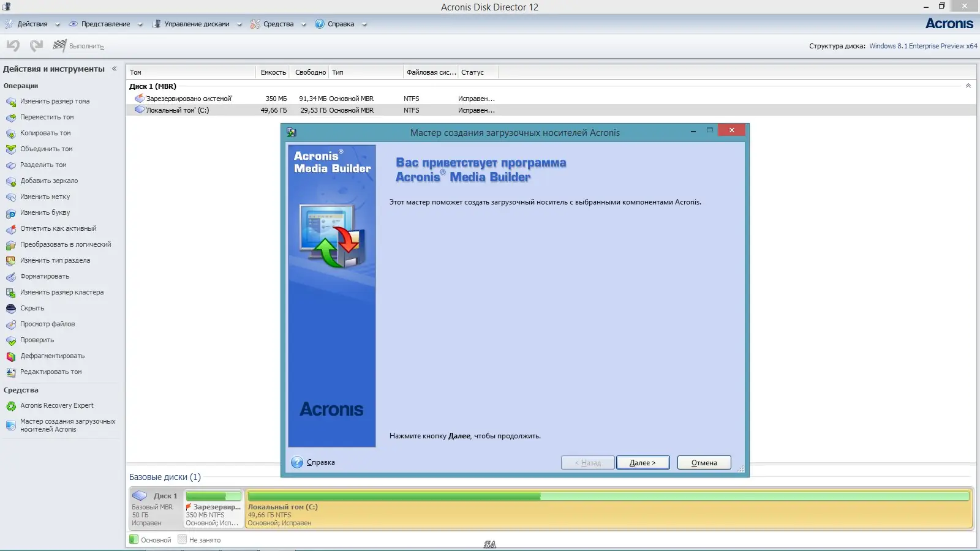Click the Отметить как активный icon
Viewport: 980px width, 551px height.
pyautogui.click(x=11, y=229)
